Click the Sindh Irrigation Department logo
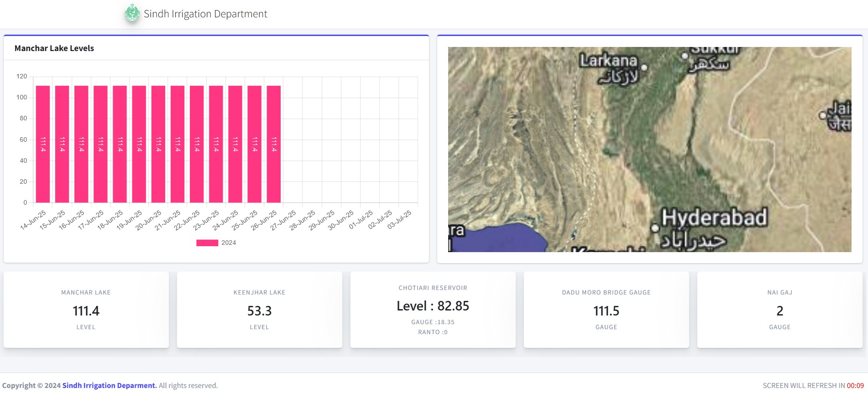The height and width of the screenshot is (393, 868). (x=132, y=13)
